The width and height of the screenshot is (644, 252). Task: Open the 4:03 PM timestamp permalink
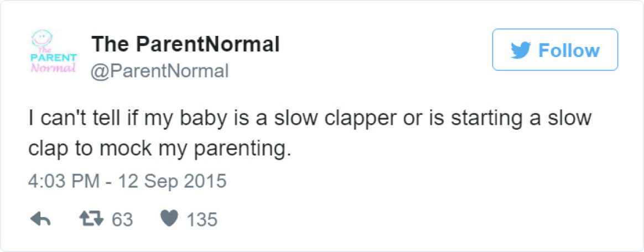coord(64,181)
